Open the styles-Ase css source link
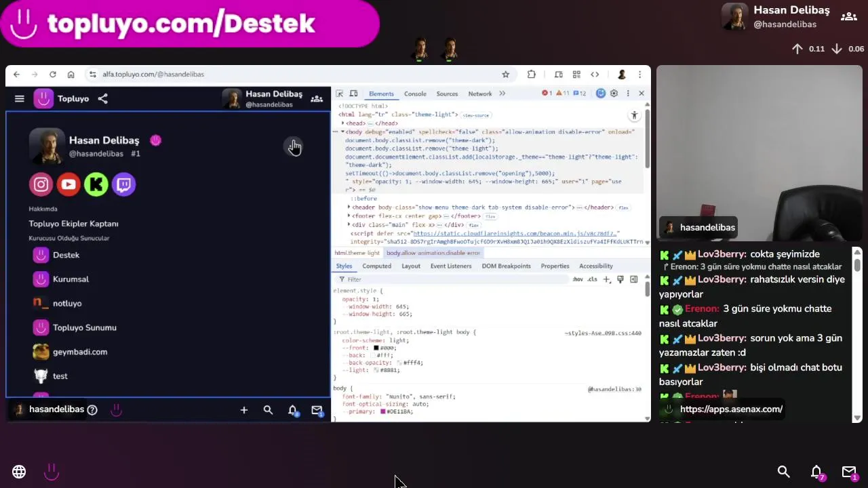868x488 pixels. 603,333
